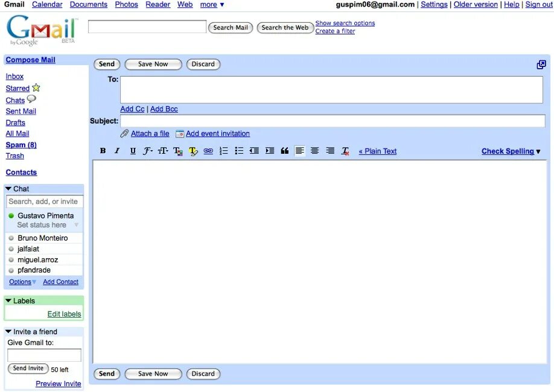Start a bulleted list
Screen dimensions: 554x392
tap(239, 151)
